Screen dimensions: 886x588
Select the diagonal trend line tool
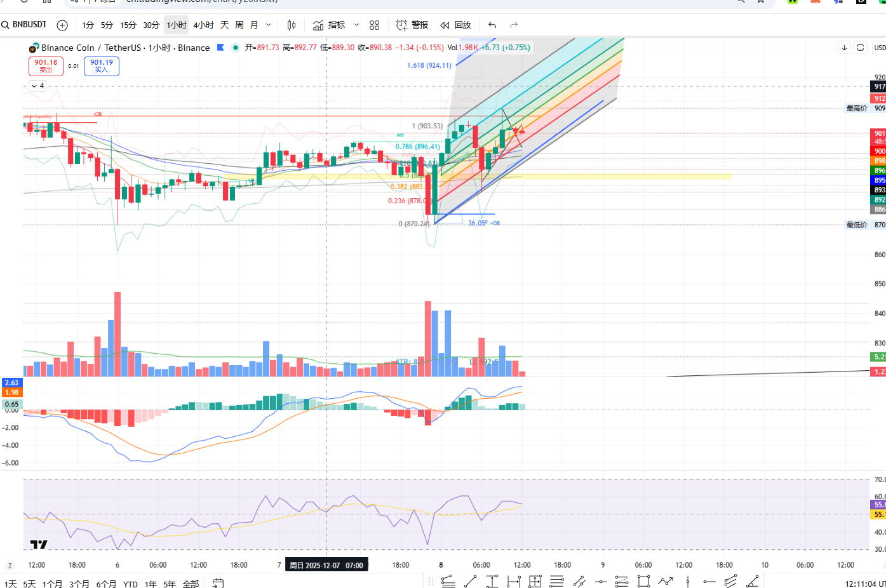[470, 581]
